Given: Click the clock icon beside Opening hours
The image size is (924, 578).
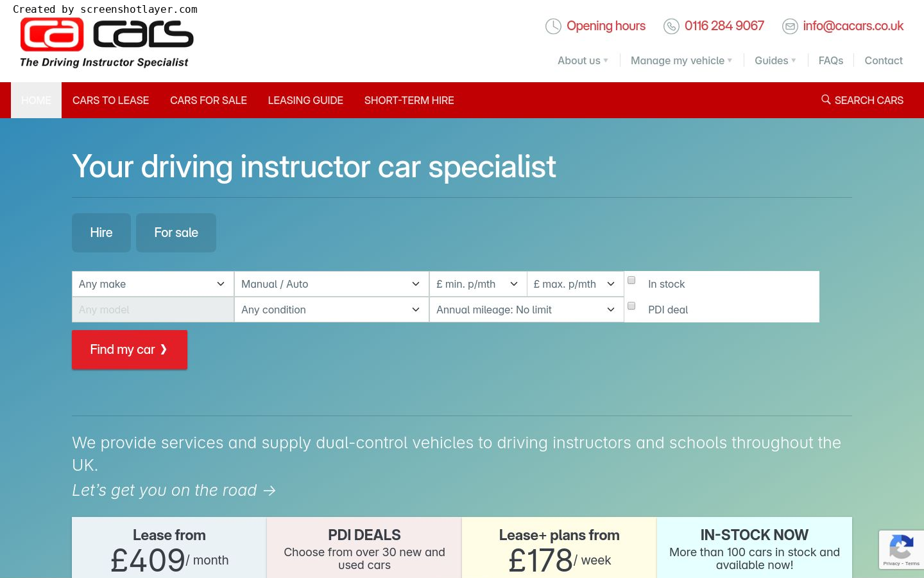Looking at the screenshot, I should (x=553, y=26).
